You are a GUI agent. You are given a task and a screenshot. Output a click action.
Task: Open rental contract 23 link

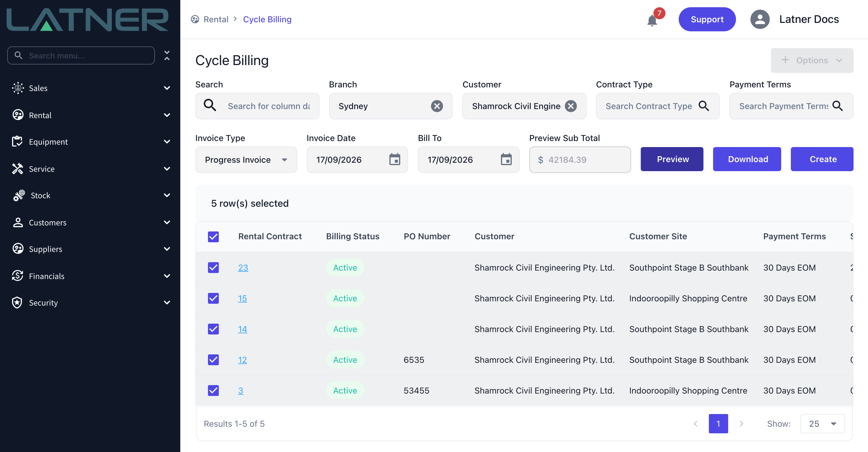(x=243, y=267)
